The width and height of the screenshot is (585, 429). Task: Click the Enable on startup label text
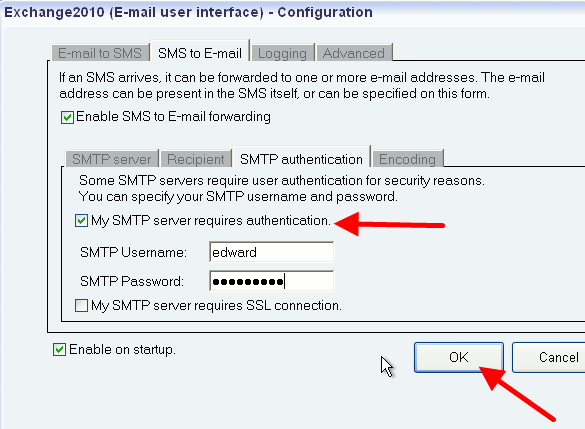click(122, 350)
